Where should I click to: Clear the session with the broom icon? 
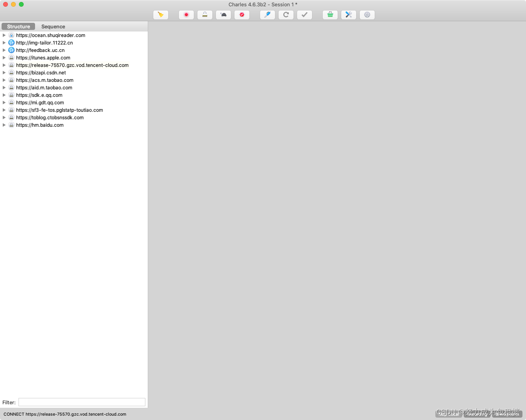(x=161, y=15)
